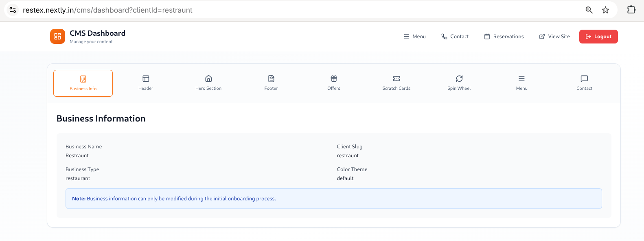Select the Contact tab in content tabs
Screen dimensions: 644x241
tap(585, 83)
